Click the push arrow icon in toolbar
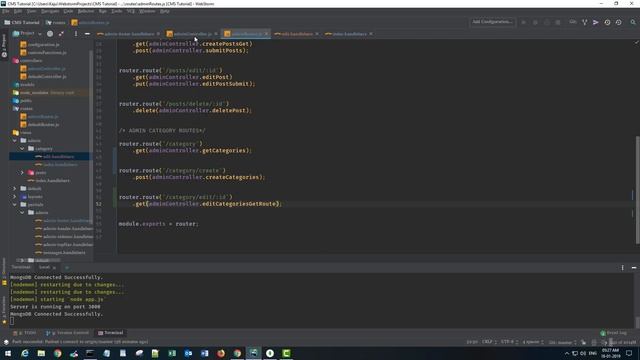The height and width of the screenshot is (360, 640). click(596, 22)
